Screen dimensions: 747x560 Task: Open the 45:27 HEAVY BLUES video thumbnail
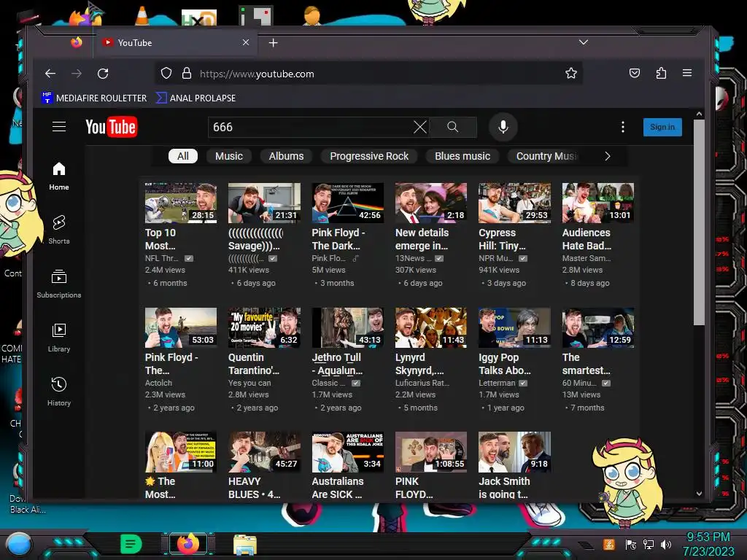tap(264, 452)
